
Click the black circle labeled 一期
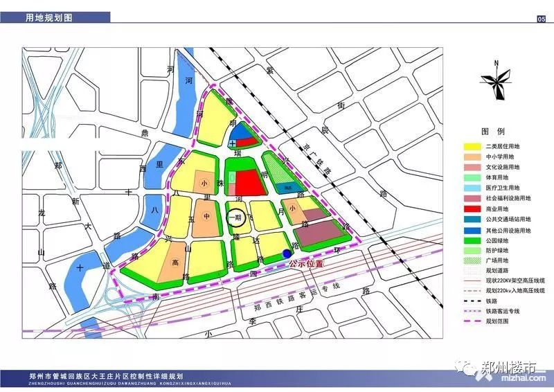pyautogui.click(x=235, y=217)
